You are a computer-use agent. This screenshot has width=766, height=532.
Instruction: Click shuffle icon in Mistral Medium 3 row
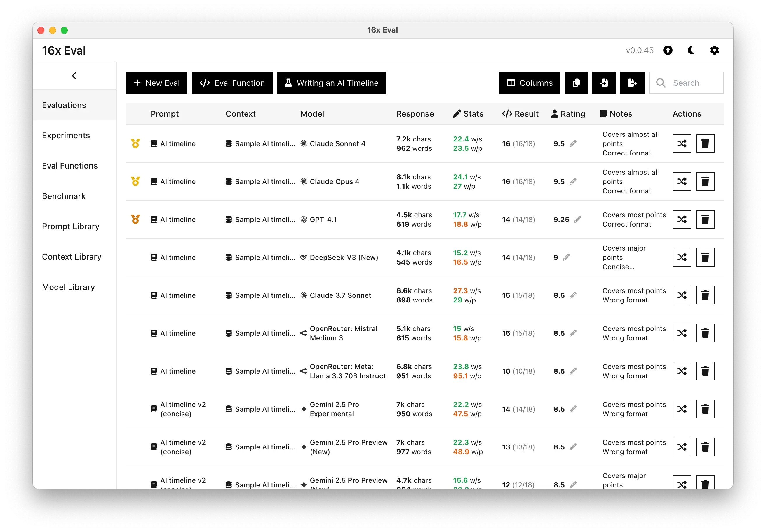click(x=682, y=333)
